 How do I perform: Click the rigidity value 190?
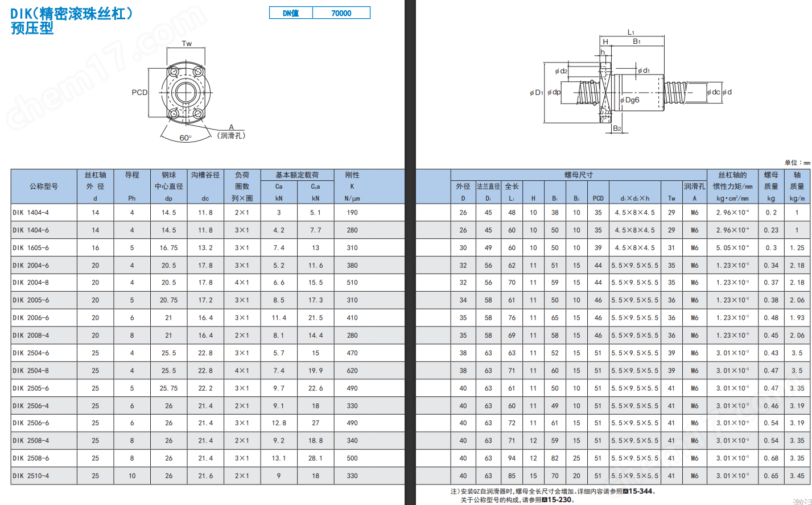pyautogui.click(x=352, y=213)
